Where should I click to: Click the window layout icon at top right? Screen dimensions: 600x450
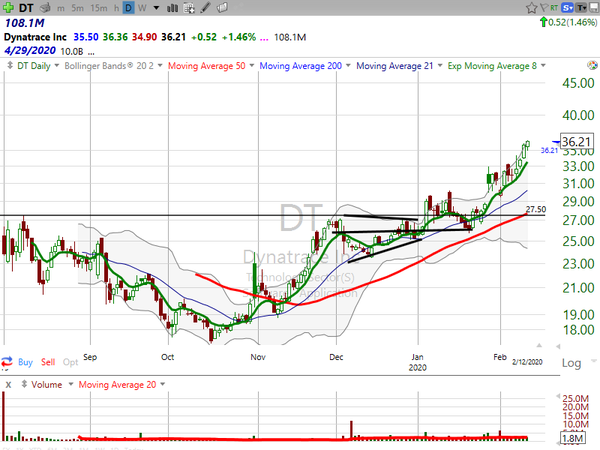pos(593,7)
